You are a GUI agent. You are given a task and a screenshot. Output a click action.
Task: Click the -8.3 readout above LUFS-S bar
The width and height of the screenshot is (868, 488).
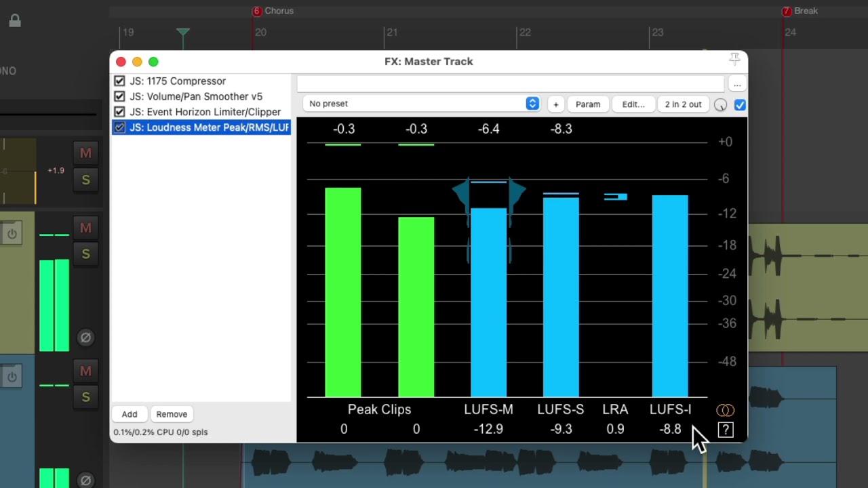[561, 129]
